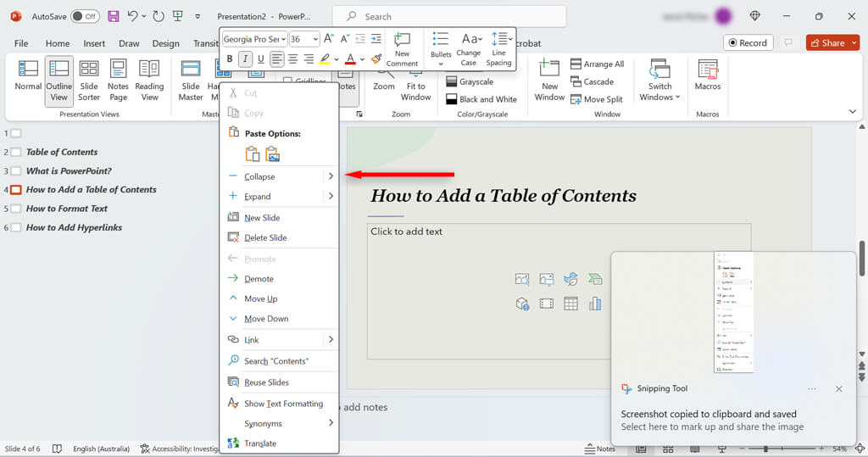Open a New Window
The width and height of the screenshot is (868, 457).
[549, 80]
